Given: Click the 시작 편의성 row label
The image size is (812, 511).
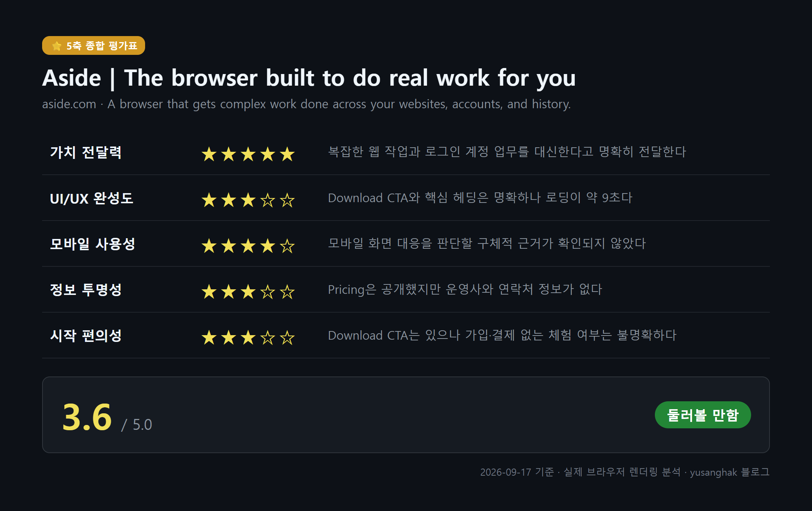Looking at the screenshot, I should [86, 336].
